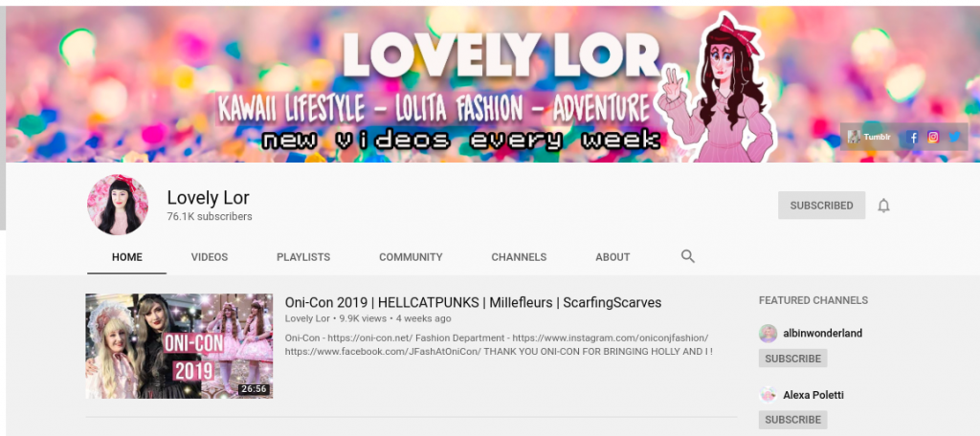Subscribe to albinwonderland channel
The height and width of the screenshot is (436, 980).
tap(792, 359)
